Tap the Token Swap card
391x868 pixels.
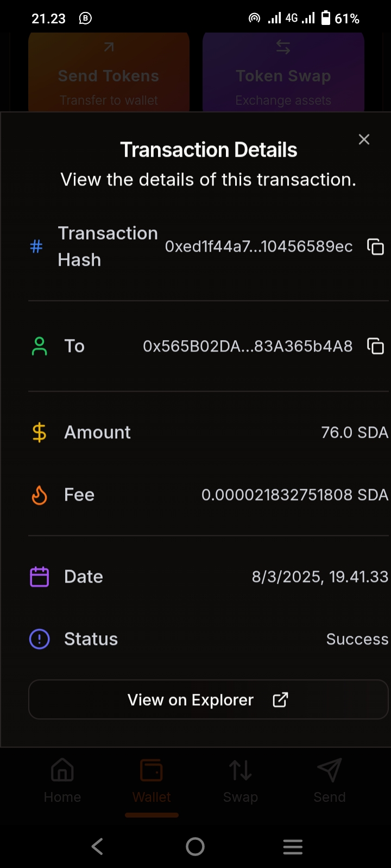283,73
